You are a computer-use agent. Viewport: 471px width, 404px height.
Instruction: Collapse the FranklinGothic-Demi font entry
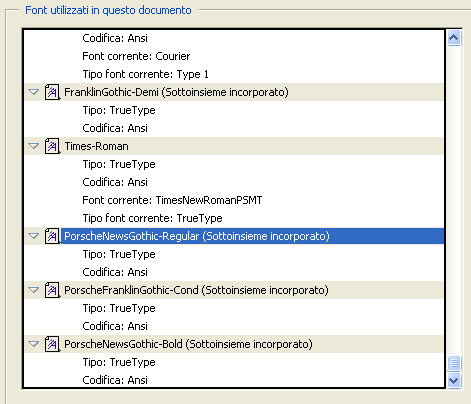click(x=33, y=92)
